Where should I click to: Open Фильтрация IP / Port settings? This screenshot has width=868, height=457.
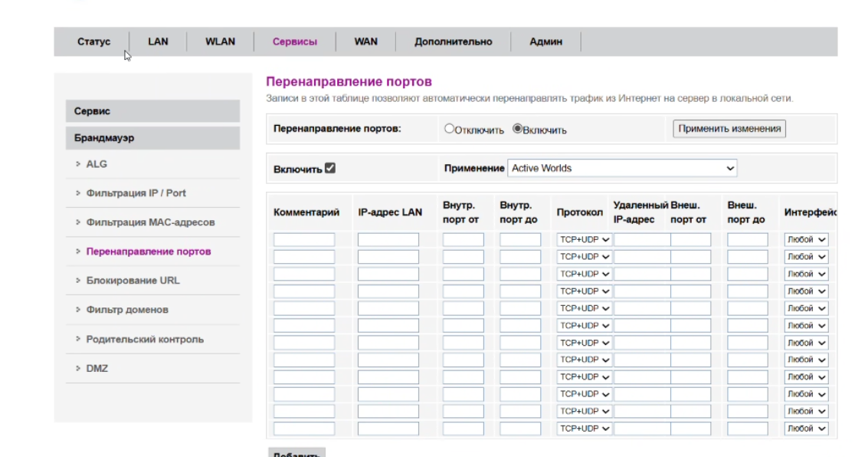(136, 193)
